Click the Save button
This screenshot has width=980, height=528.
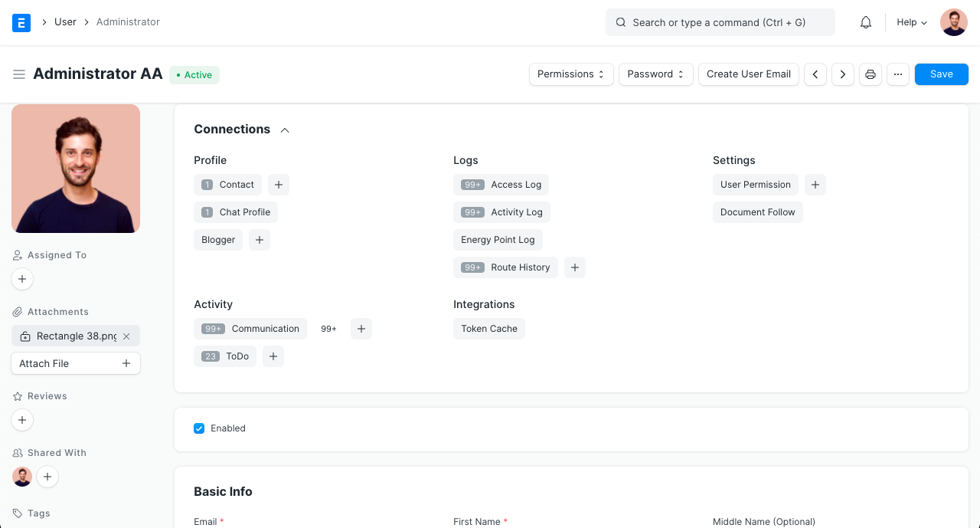click(941, 74)
